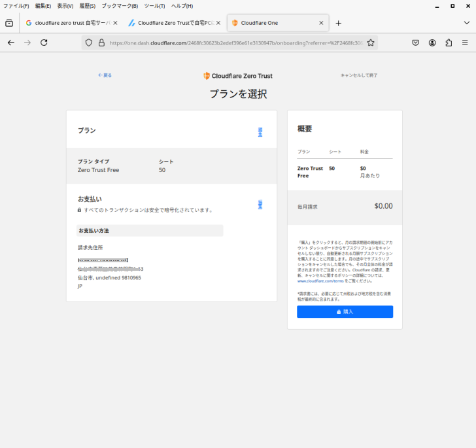Screen dimensions: 476x448
Task: Click the お支払い方法 field
Action: click(x=150, y=230)
